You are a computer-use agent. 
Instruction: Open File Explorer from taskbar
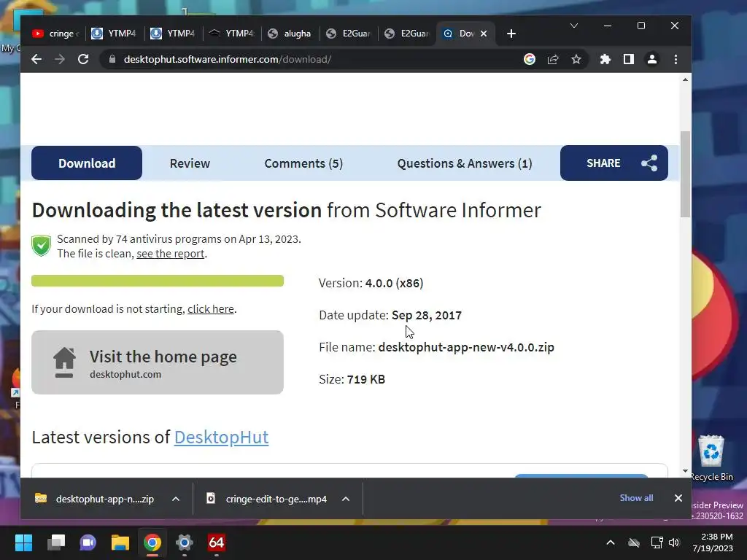click(x=120, y=542)
